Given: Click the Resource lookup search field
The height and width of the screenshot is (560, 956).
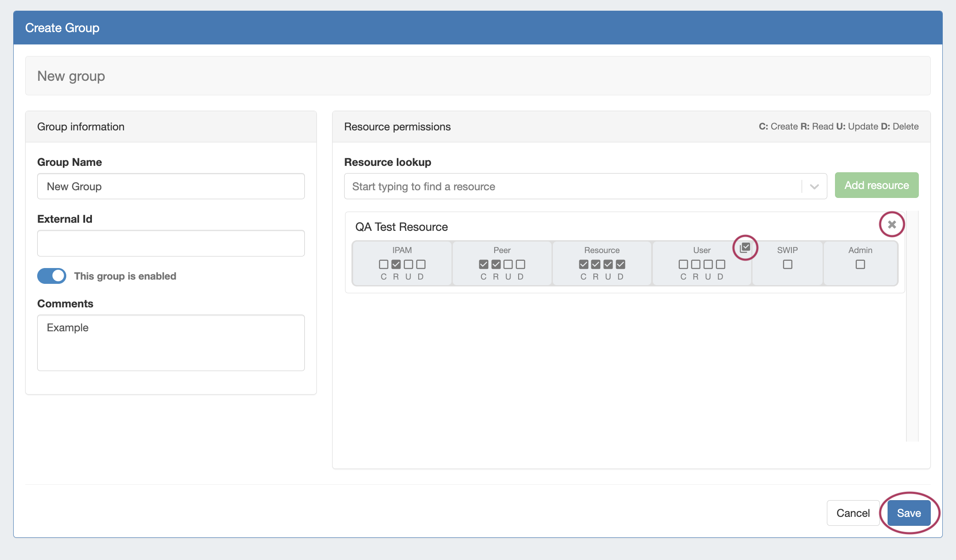Looking at the screenshot, I should [x=573, y=187].
